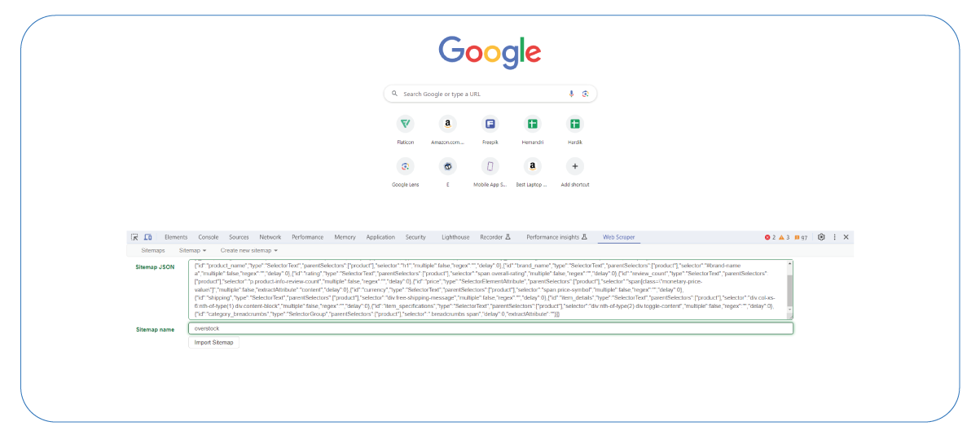980x435 pixels.
Task: Click the Add shortcut plus icon
Action: pyautogui.click(x=575, y=166)
